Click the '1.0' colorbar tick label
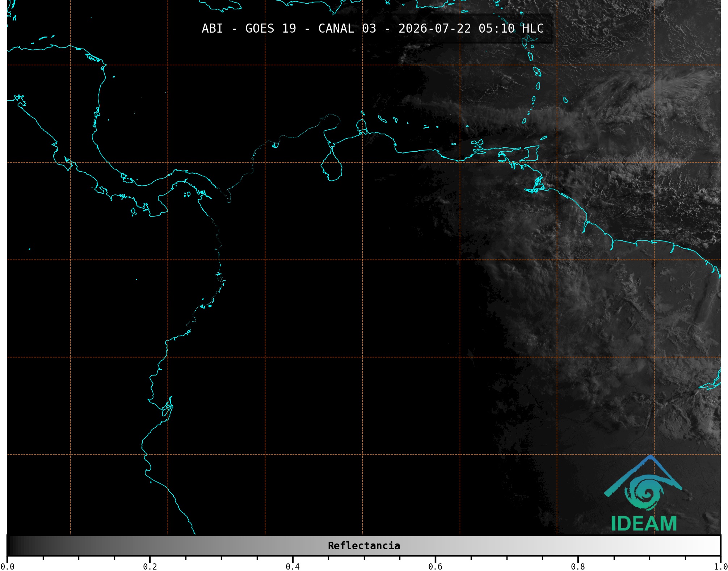Image resolution: width=728 pixels, height=571 pixels. pyautogui.click(x=720, y=567)
